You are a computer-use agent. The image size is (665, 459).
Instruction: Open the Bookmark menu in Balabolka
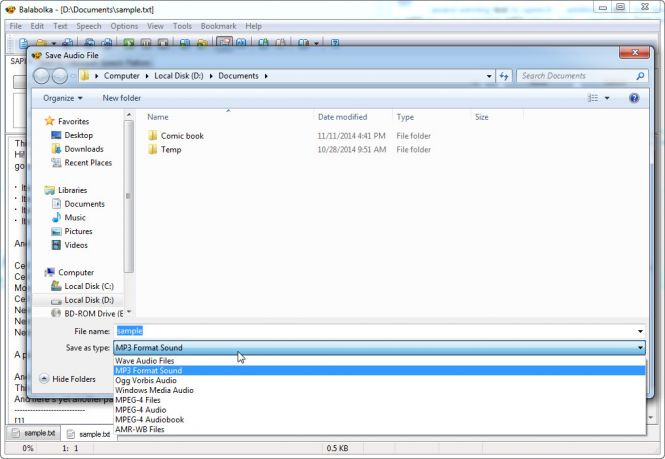click(218, 26)
